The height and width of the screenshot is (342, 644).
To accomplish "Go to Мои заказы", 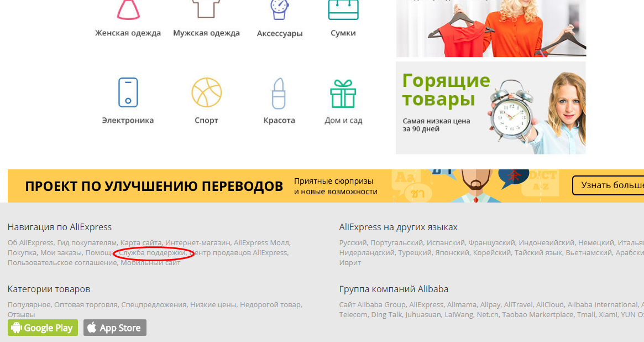I will tap(61, 252).
